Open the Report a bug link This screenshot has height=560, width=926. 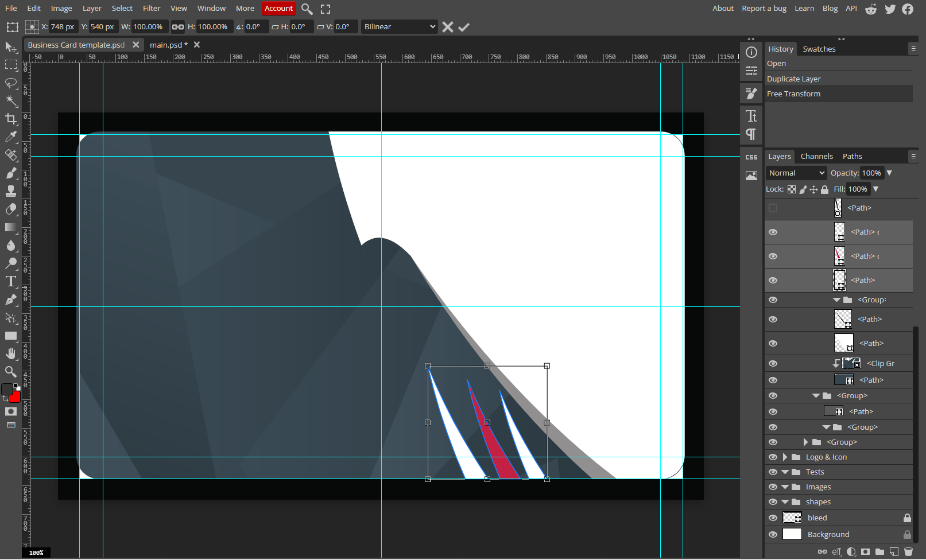click(764, 9)
